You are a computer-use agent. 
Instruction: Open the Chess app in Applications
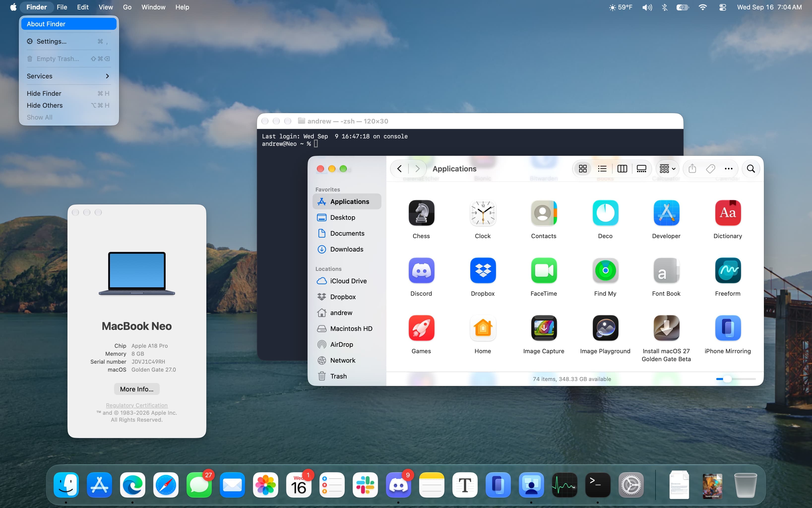click(421, 213)
